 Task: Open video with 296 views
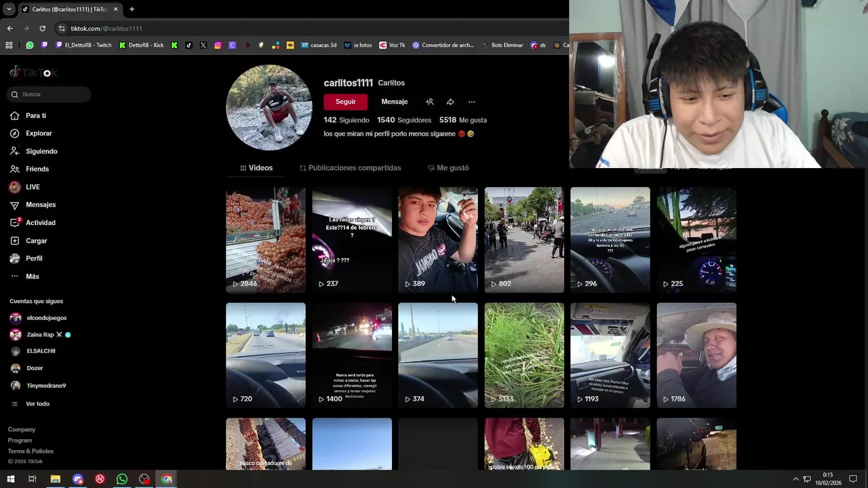point(610,240)
